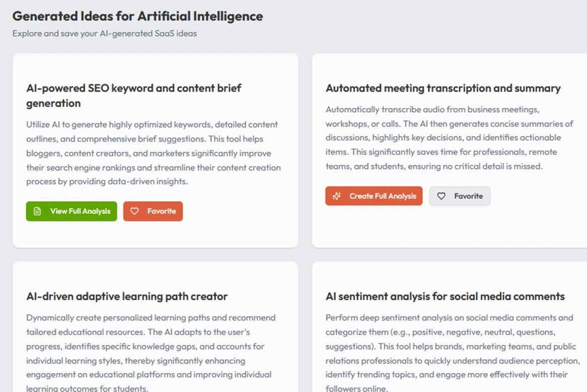Image resolution: width=587 pixels, height=392 pixels.
Task: Click the Automated meeting transcription heading
Action: pyautogui.click(x=443, y=88)
